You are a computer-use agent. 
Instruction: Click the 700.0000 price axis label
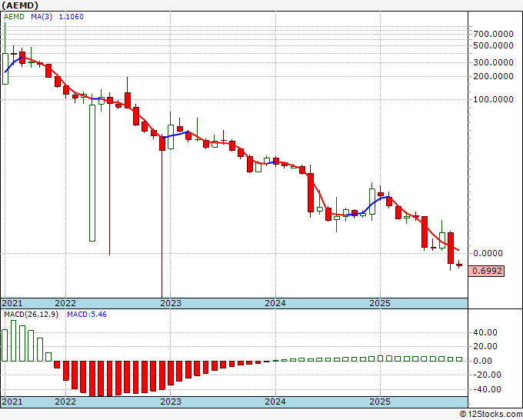point(493,34)
